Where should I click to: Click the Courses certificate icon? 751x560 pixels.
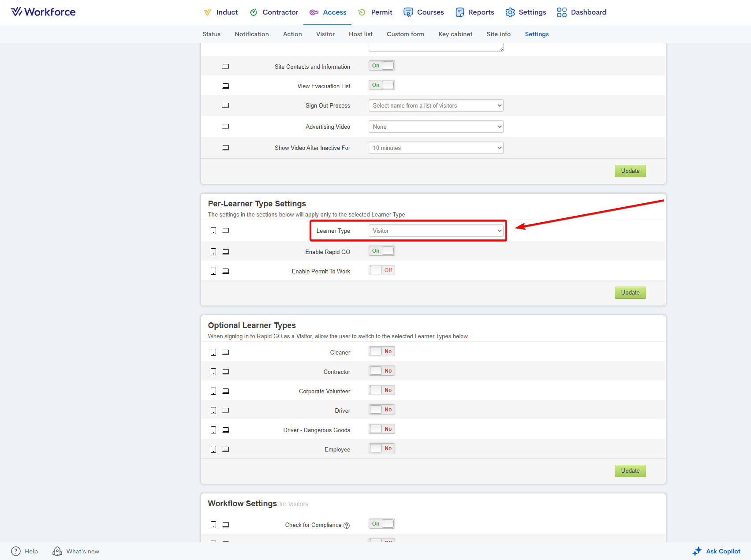click(x=408, y=12)
